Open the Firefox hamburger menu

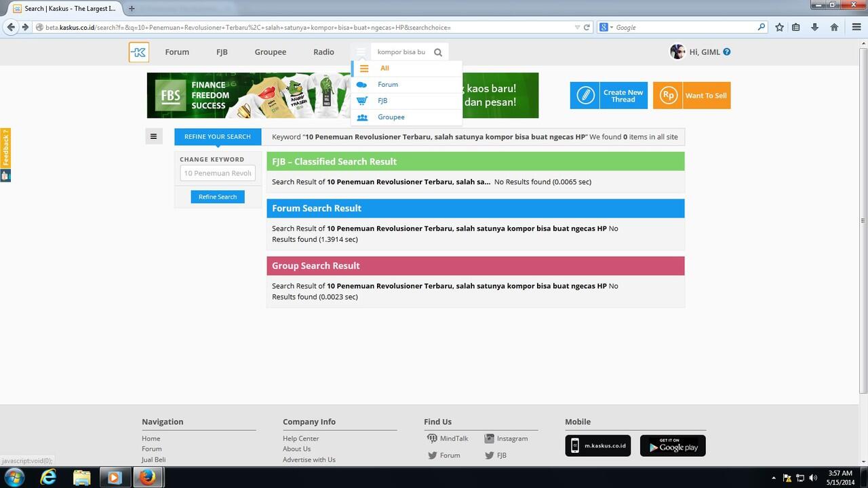click(856, 27)
